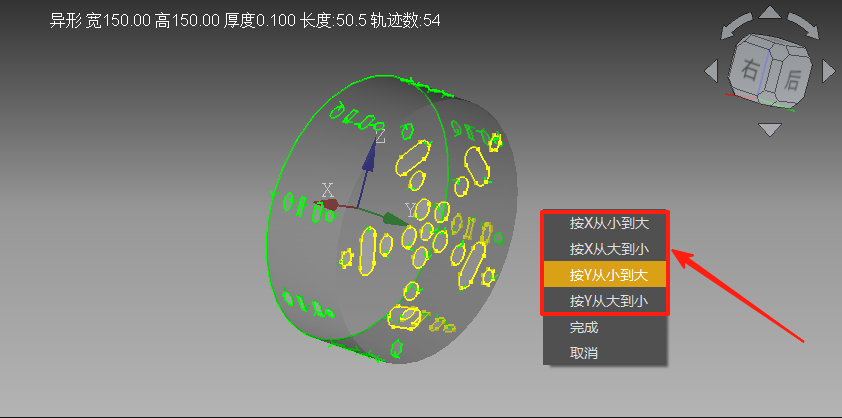The image size is (842, 418).
Task: Click the 异形 dimensions info text at top
Action: coord(245,19)
